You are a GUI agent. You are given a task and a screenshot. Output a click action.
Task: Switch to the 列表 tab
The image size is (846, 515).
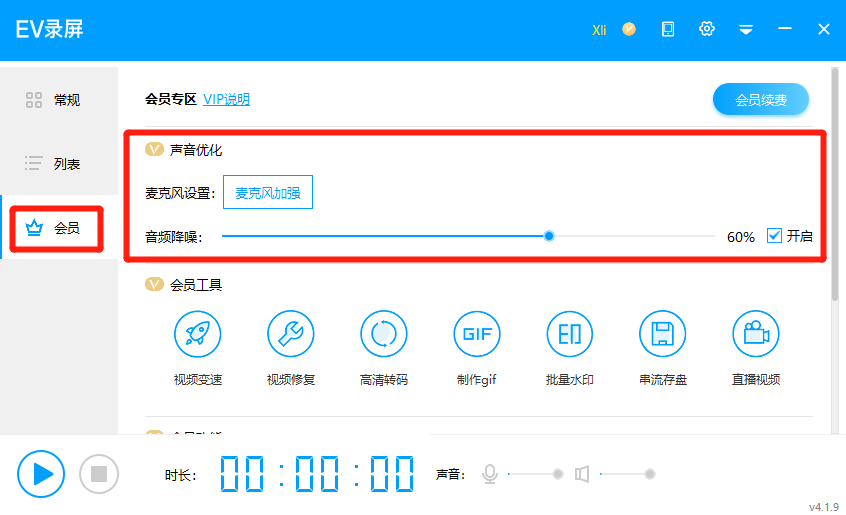(55, 164)
